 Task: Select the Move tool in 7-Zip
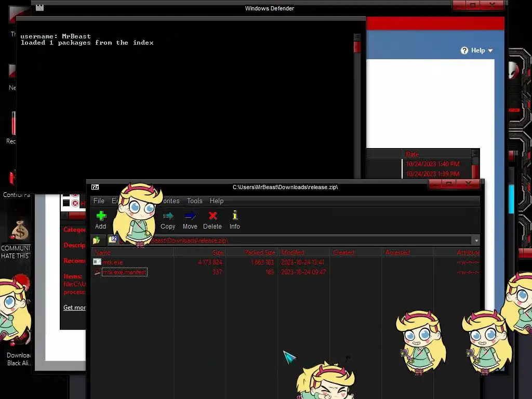pyautogui.click(x=190, y=220)
